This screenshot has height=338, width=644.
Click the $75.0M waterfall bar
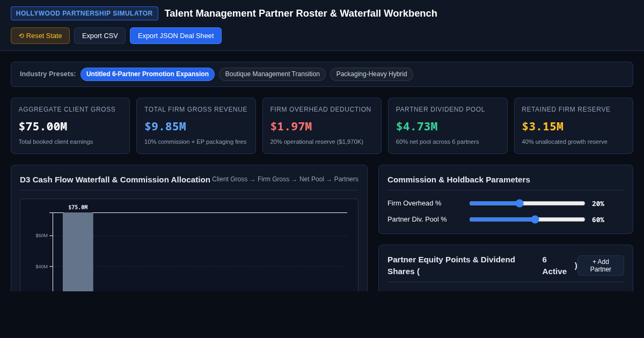[x=78, y=252]
